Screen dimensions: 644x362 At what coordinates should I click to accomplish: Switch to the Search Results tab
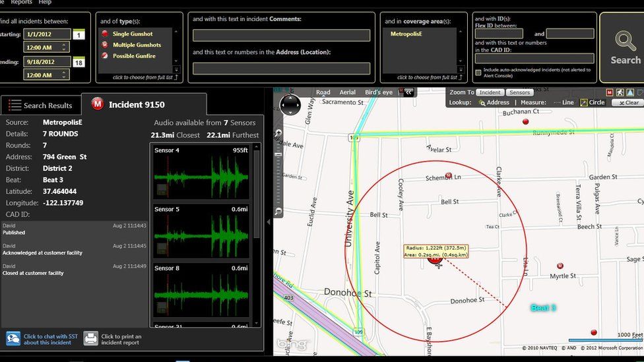40,106
